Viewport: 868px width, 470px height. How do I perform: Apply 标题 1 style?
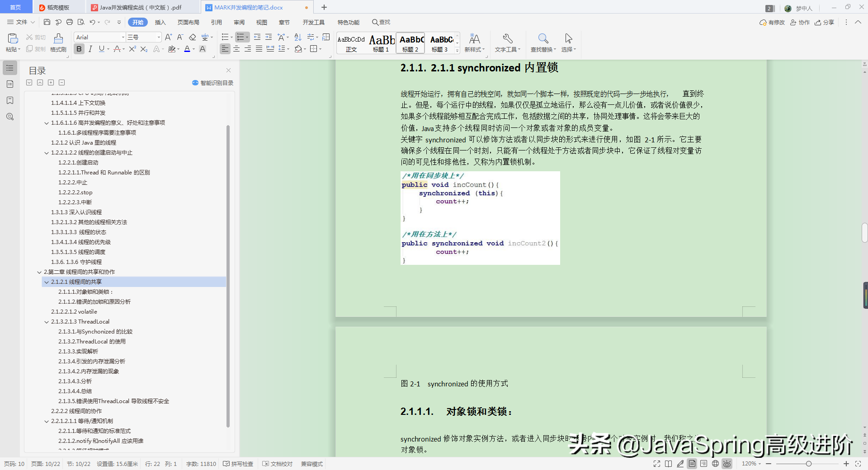381,43
